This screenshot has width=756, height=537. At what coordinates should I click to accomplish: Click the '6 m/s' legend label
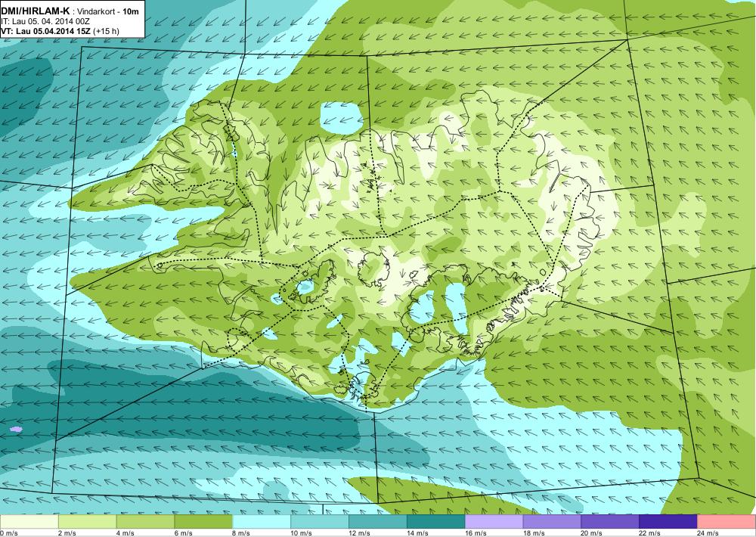(x=183, y=533)
